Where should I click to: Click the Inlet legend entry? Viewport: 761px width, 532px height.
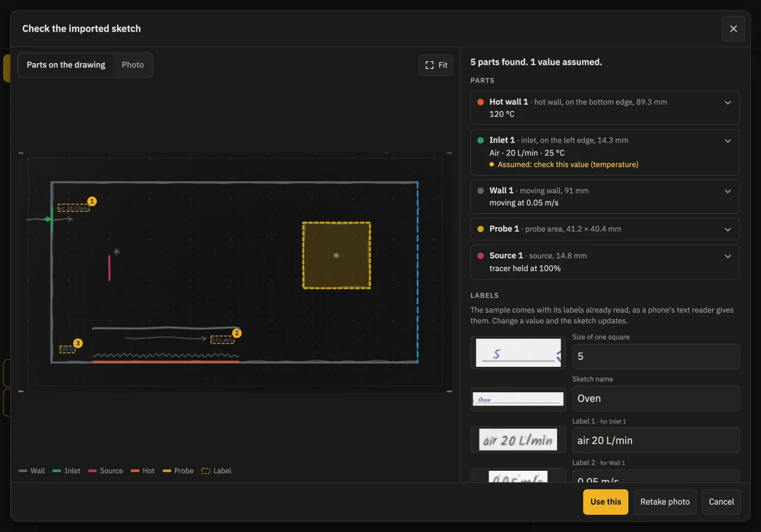pyautogui.click(x=67, y=471)
